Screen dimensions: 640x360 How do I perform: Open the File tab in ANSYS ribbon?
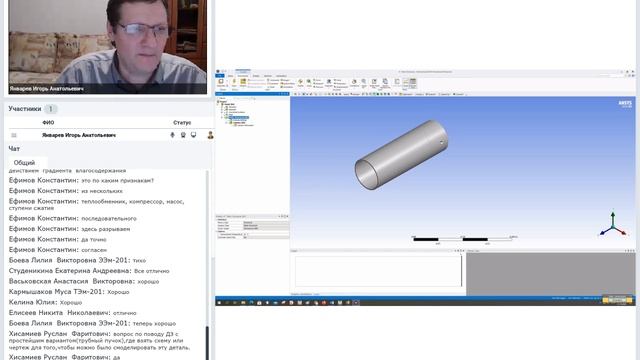click(220, 76)
